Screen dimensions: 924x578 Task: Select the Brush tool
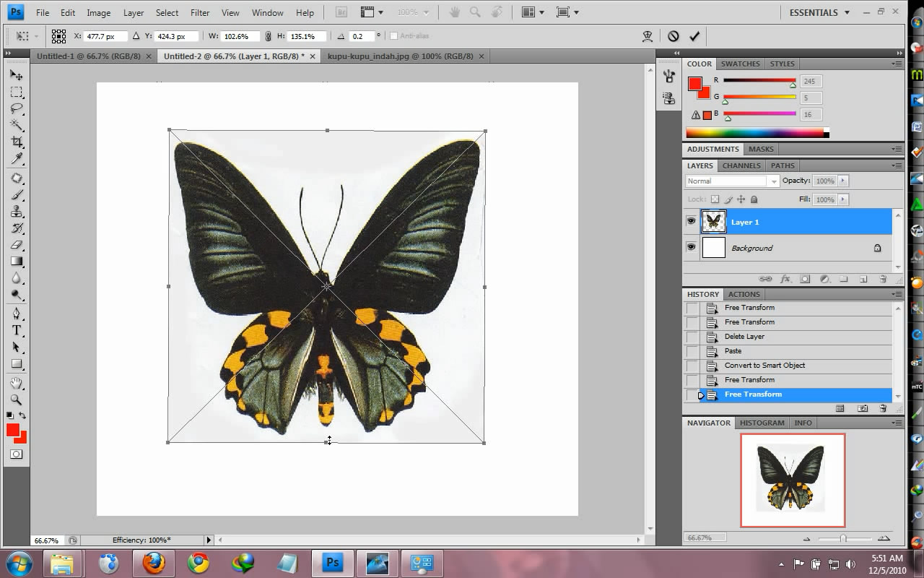[16, 195]
